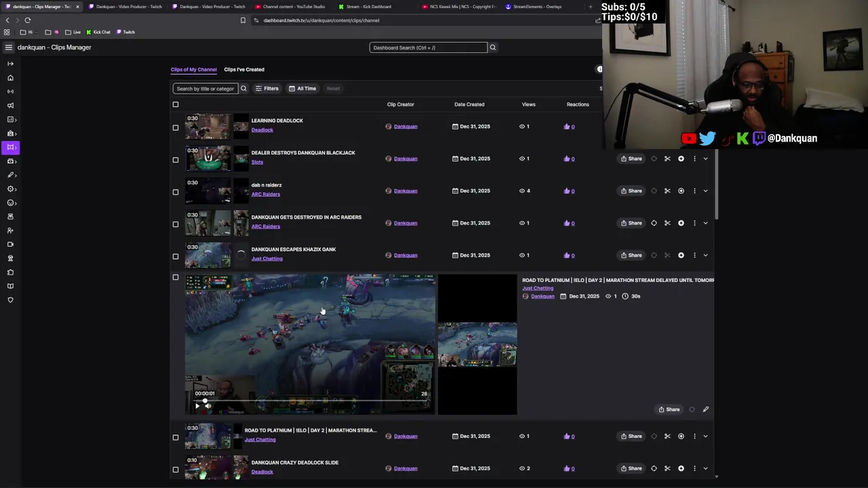Toggle the select-all clips checkbox in header
Viewport: 868px width, 488px height.
176,104
